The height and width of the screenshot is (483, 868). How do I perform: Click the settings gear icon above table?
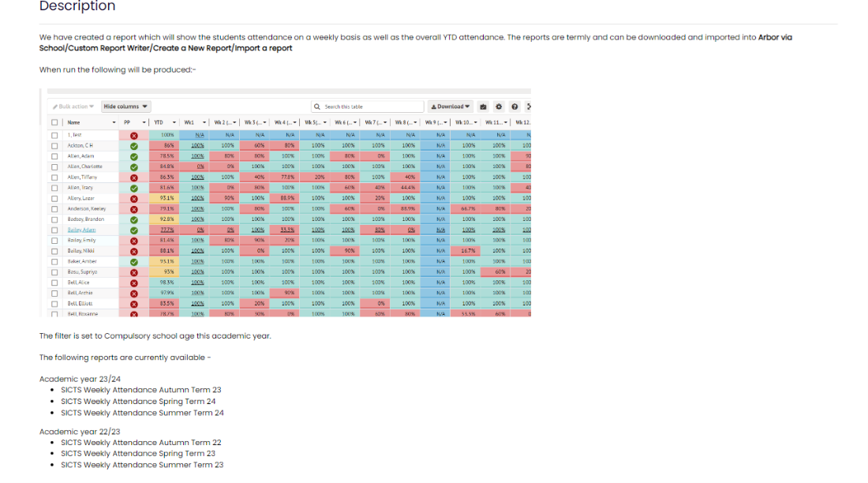pyautogui.click(x=499, y=107)
